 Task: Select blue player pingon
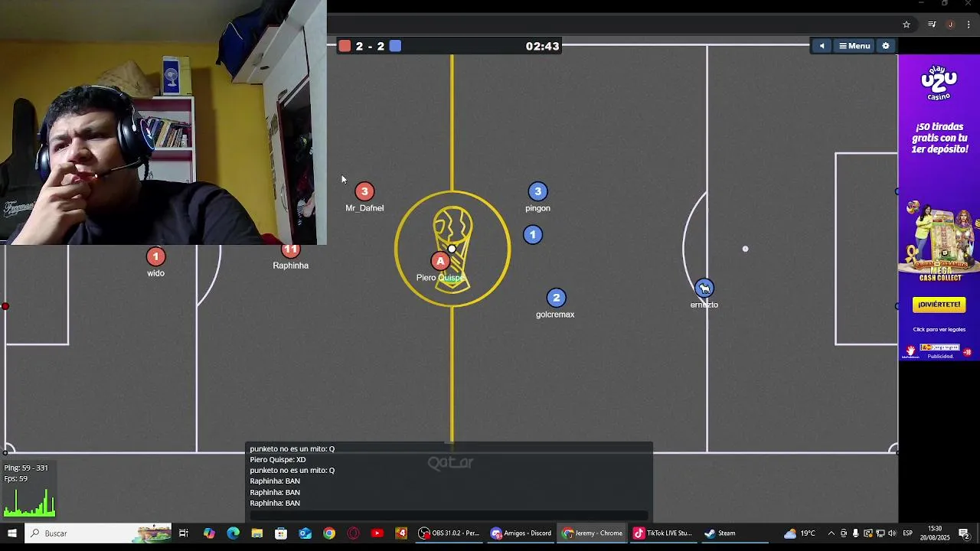(537, 191)
